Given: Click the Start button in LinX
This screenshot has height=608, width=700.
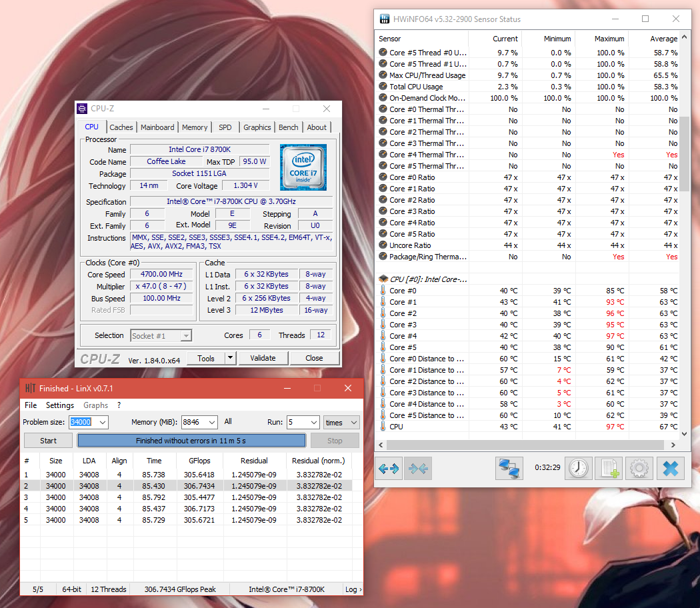Looking at the screenshot, I should click(x=48, y=441).
